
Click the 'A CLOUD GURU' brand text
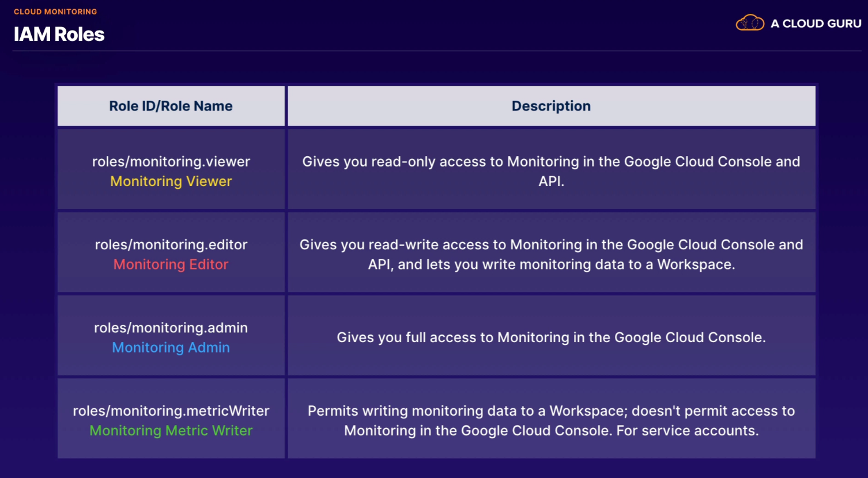pos(816,24)
